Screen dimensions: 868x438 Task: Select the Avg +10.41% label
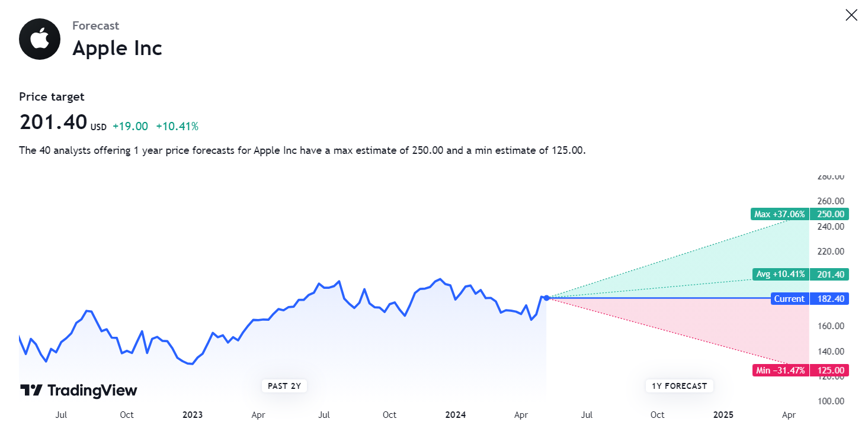(x=781, y=274)
